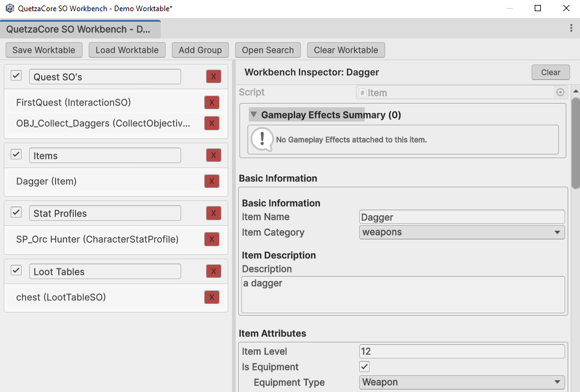
Task: Remove the Quest SO's group with red X
Action: point(213,76)
